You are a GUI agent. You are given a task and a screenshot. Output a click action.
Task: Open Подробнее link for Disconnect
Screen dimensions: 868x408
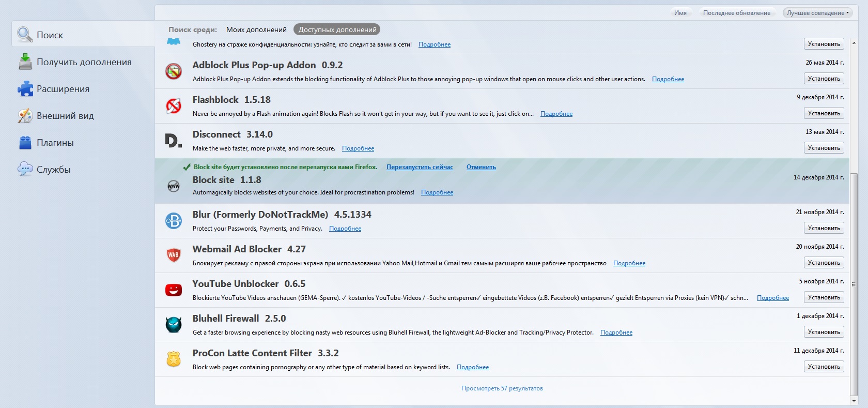[x=358, y=148]
